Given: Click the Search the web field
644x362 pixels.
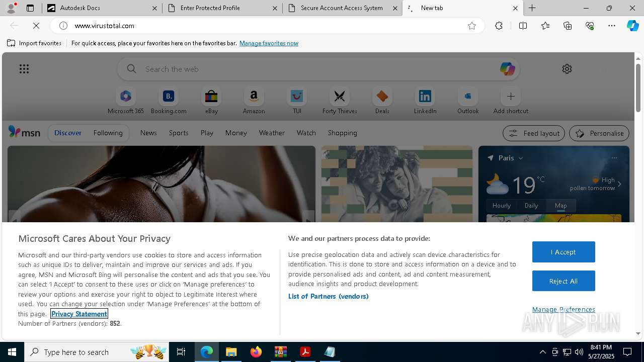Looking at the screenshot, I should [318, 69].
